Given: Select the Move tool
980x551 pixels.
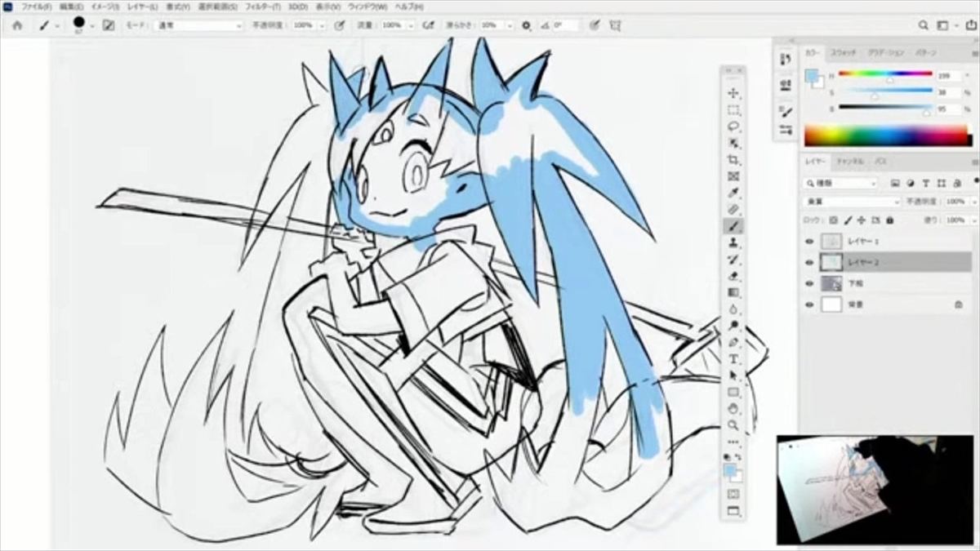Looking at the screenshot, I should pyautogui.click(x=733, y=93).
